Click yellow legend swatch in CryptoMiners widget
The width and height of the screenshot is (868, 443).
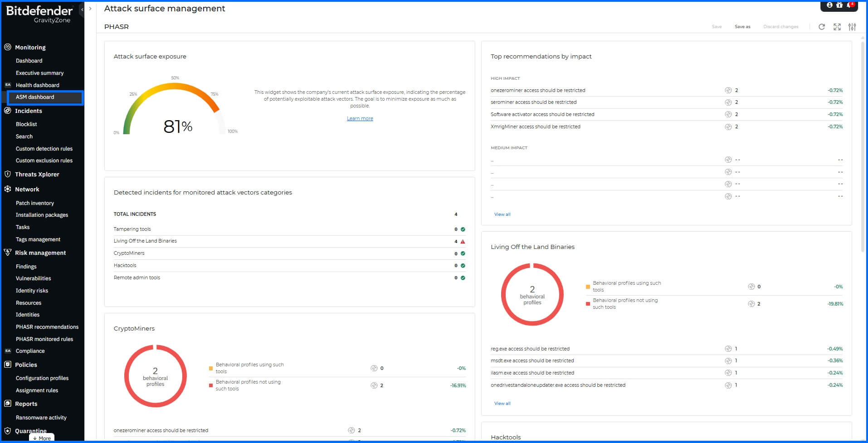pos(211,368)
